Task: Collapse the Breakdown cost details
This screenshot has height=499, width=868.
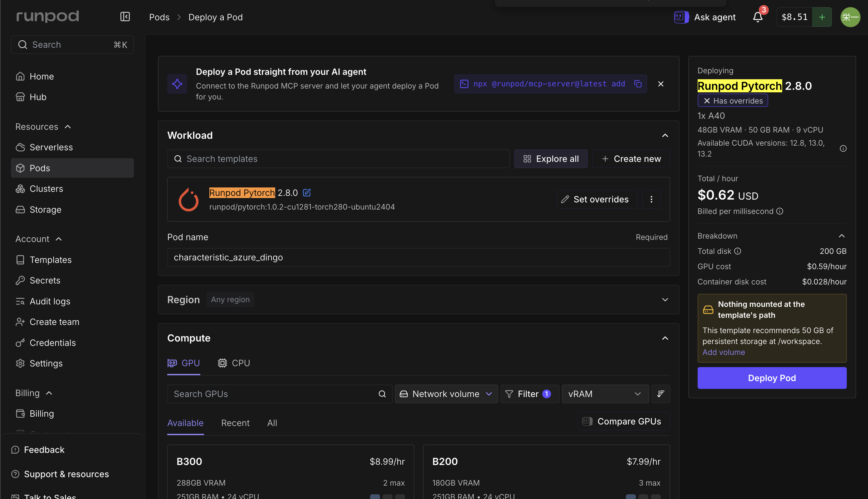Action: coord(841,236)
